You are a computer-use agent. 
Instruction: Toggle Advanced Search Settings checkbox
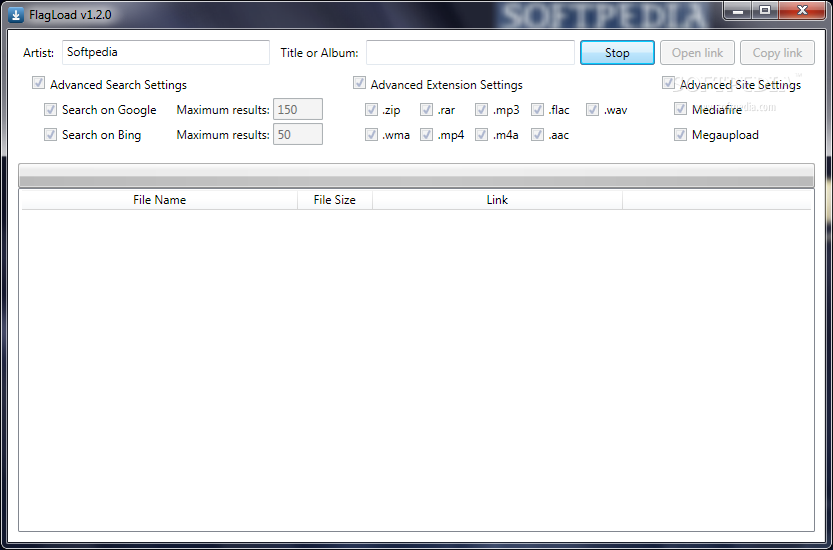click(38, 83)
